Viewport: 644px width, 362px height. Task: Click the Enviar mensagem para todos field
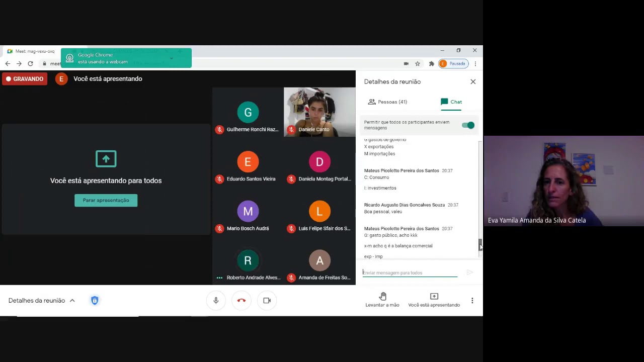coord(410,273)
